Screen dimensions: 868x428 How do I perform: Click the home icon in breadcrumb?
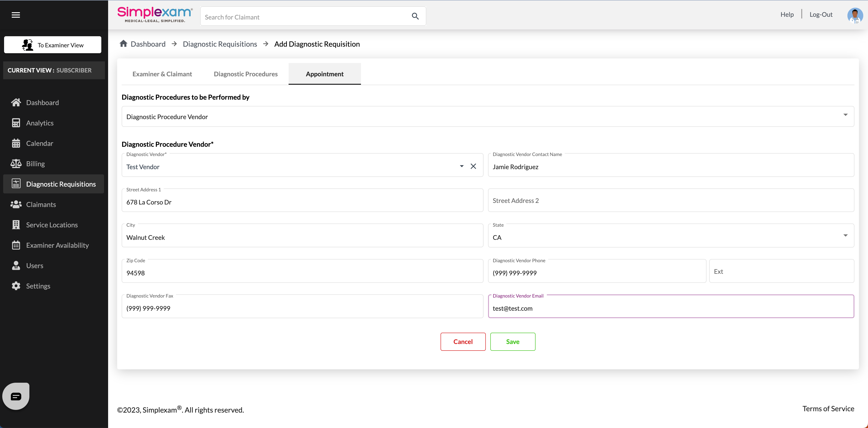(x=123, y=44)
